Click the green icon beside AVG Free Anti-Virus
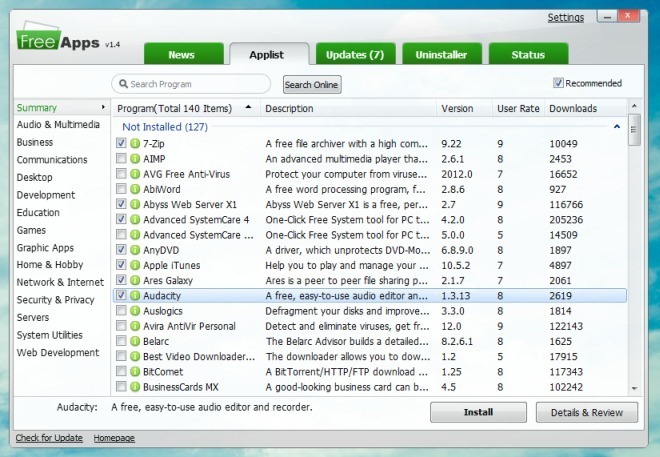 [x=135, y=174]
